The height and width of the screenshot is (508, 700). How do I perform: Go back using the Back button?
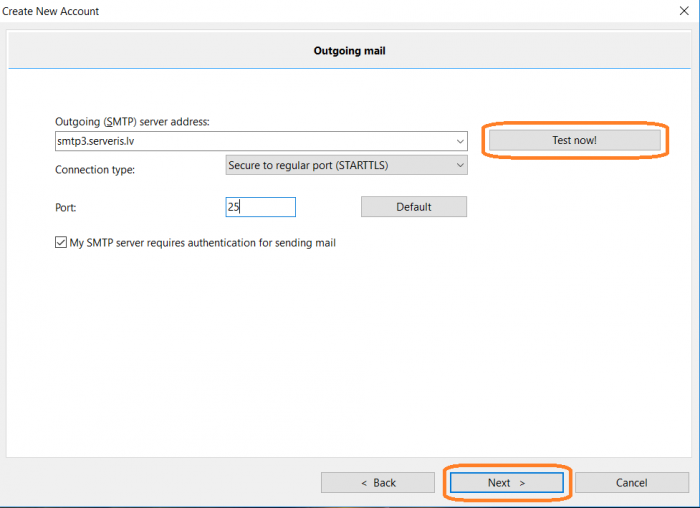click(x=378, y=483)
